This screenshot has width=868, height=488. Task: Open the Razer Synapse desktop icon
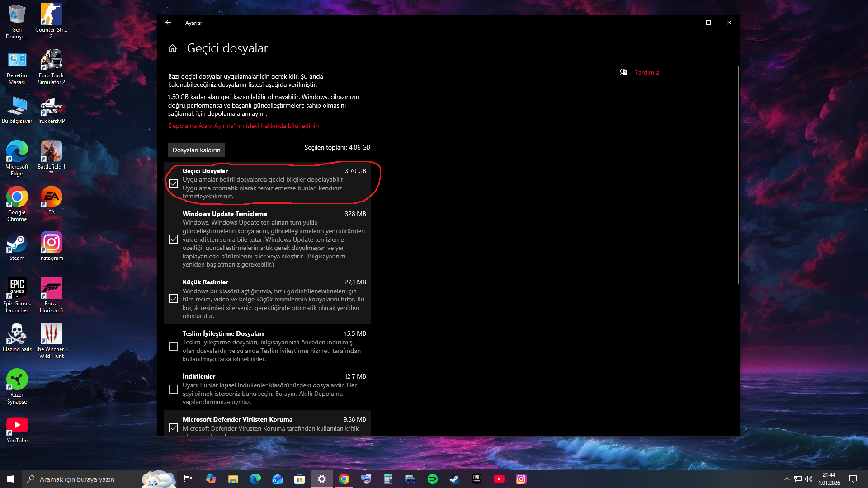coord(17,387)
